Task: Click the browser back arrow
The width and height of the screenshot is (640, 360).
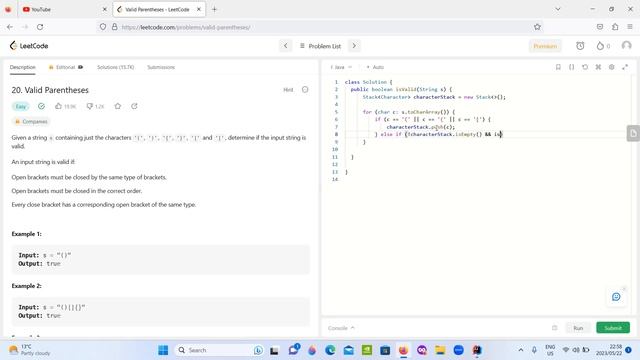Action: click(10, 27)
